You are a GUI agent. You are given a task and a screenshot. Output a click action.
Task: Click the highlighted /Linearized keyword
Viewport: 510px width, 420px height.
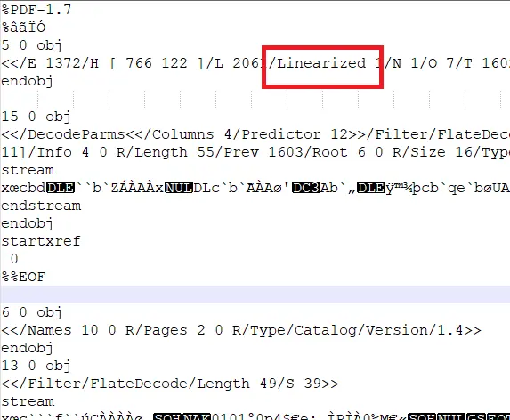coord(317,63)
